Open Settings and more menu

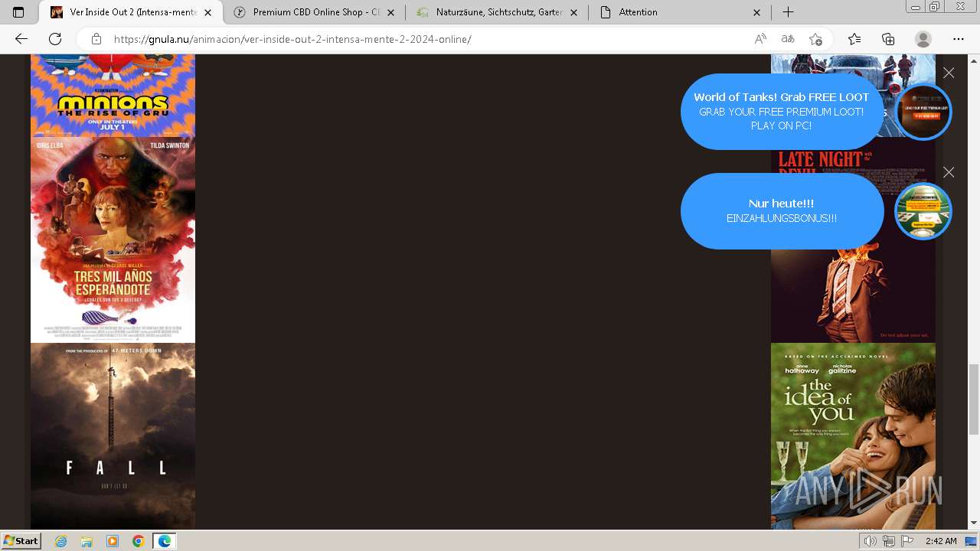coord(959,39)
